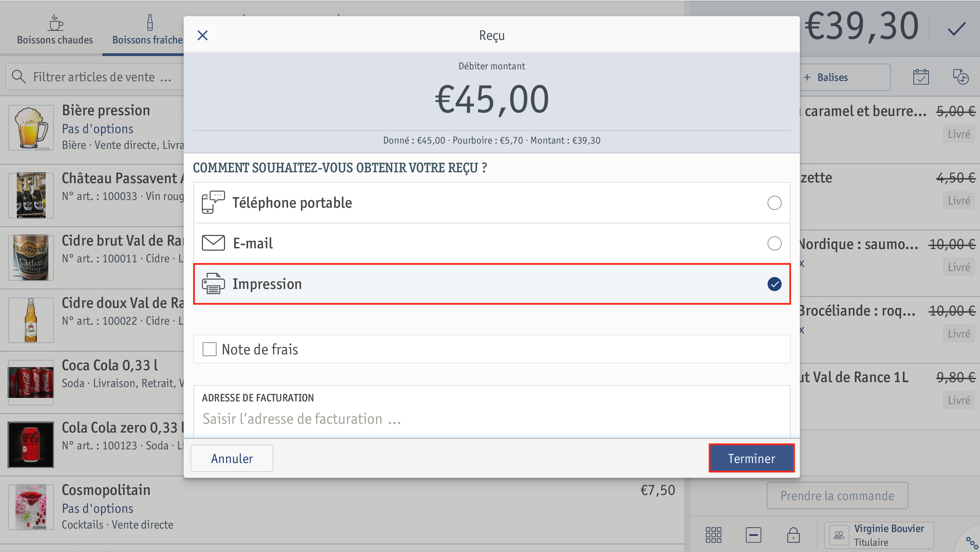This screenshot has height=552, width=980.
Task: Click the Bière pression thumbnail
Action: coord(31,128)
